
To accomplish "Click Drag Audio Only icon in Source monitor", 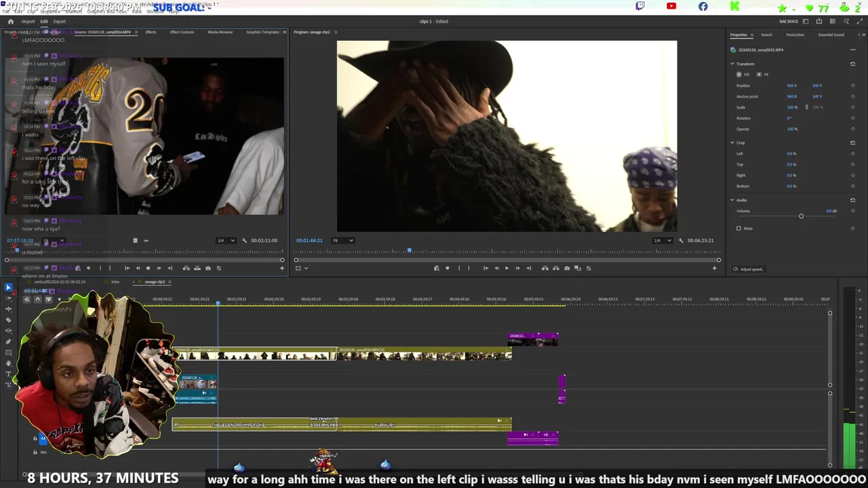I will [146, 240].
